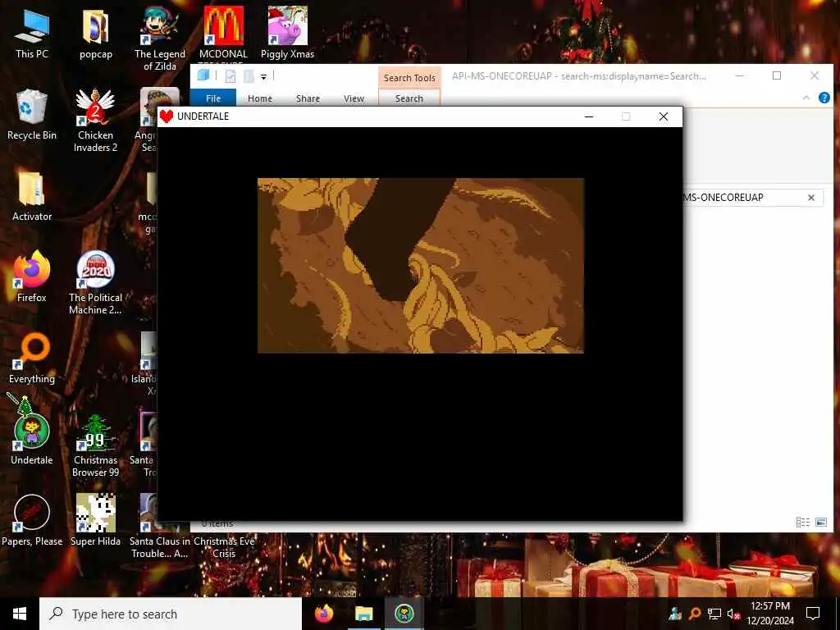Open the Windows Start menu
This screenshot has height=630, width=840.
tap(20, 614)
